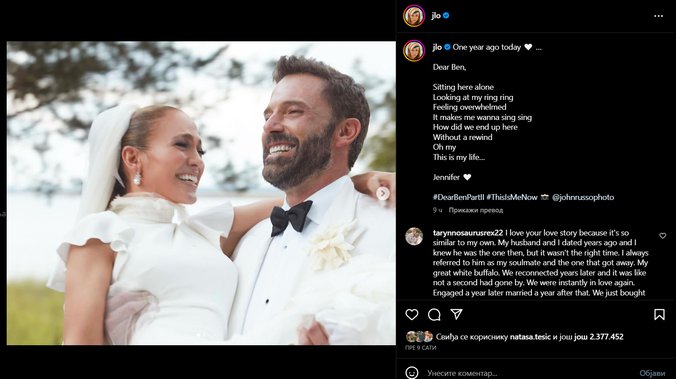Open natasa.tesic from the likes line
The image size is (676, 379).
(x=530, y=337)
